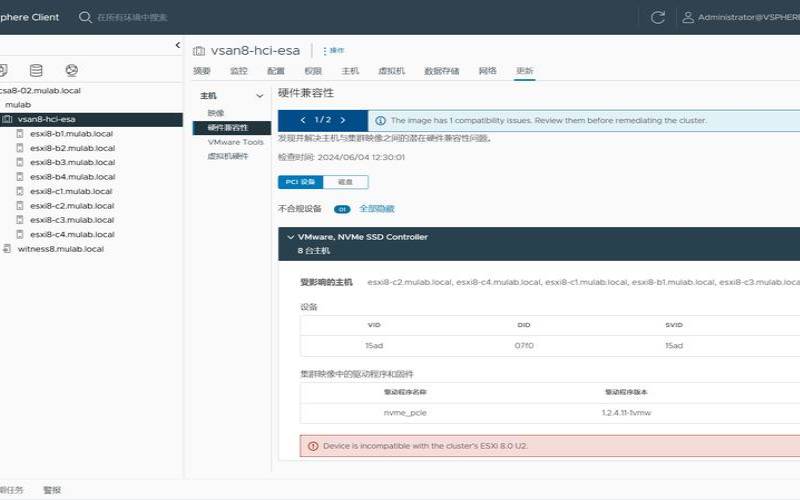Open the Networks tab
Image resolution: width=800 pixels, height=500 pixels.
pyautogui.click(x=487, y=71)
